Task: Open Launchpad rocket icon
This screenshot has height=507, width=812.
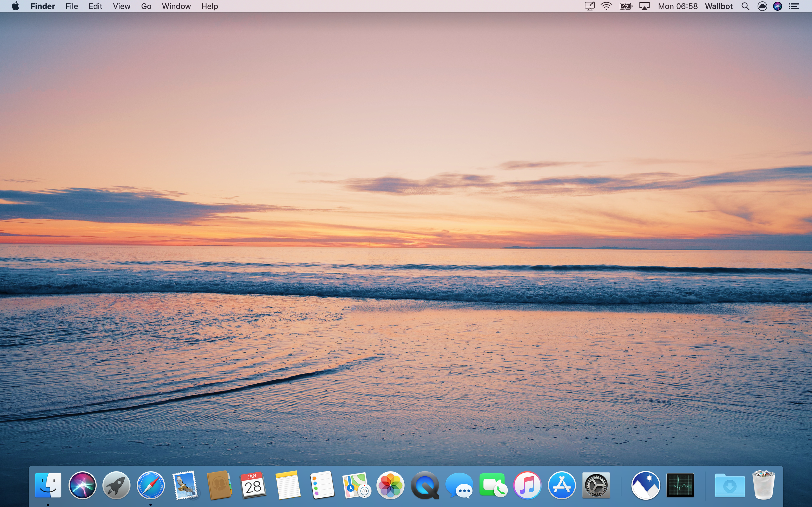Action: (116, 485)
